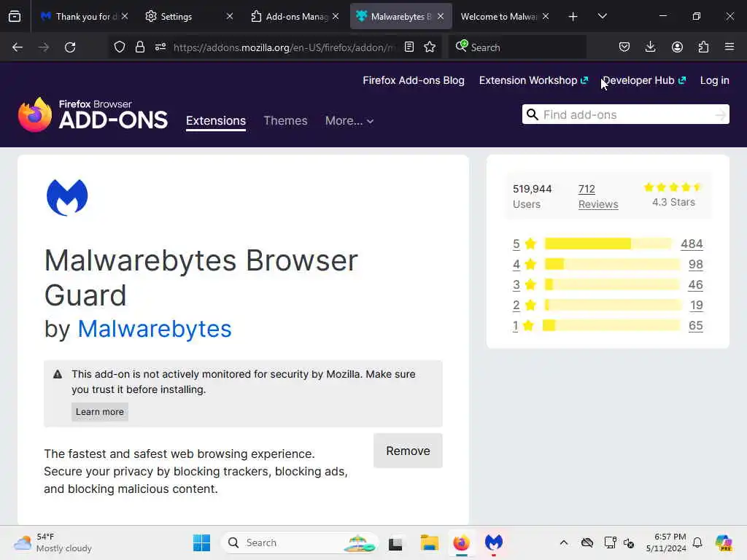Close the Settings tab
Image resolution: width=747 pixels, height=560 pixels.
[x=230, y=17]
